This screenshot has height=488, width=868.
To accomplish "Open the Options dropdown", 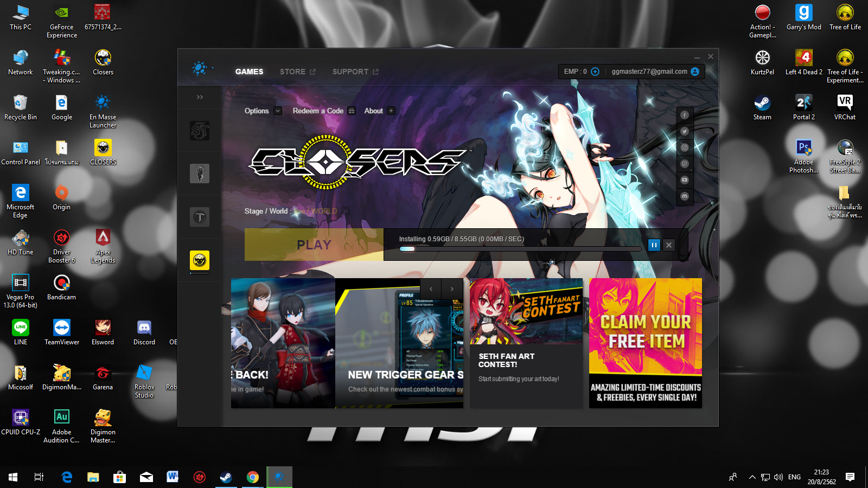I will click(263, 111).
